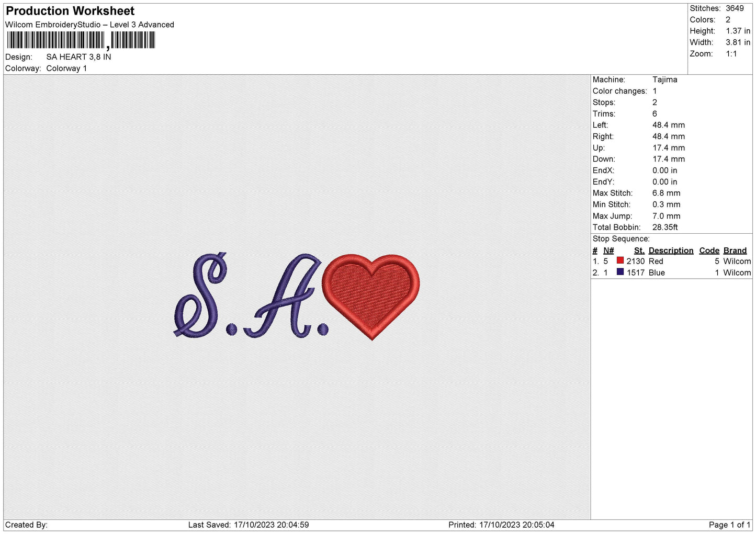Click the 'Red' thread description
The height and width of the screenshot is (534, 756).
pos(656,262)
